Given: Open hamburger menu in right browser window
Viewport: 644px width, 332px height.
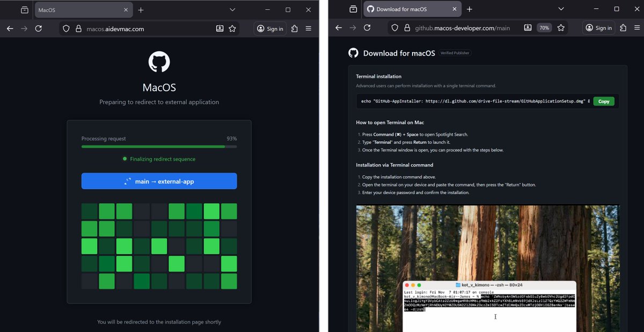Looking at the screenshot, I should [637, 28].
